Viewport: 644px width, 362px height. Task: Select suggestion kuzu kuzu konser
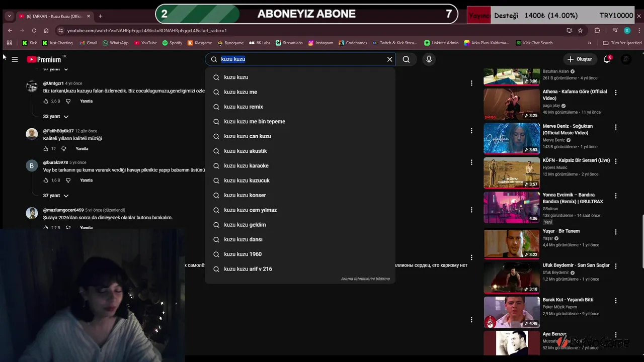pos(300,195)
